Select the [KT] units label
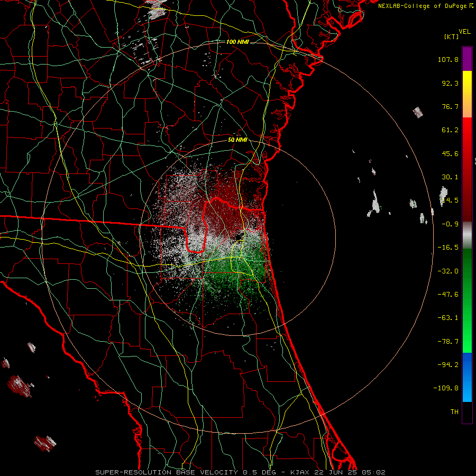 pyautogui.click(x=451, y=36)
